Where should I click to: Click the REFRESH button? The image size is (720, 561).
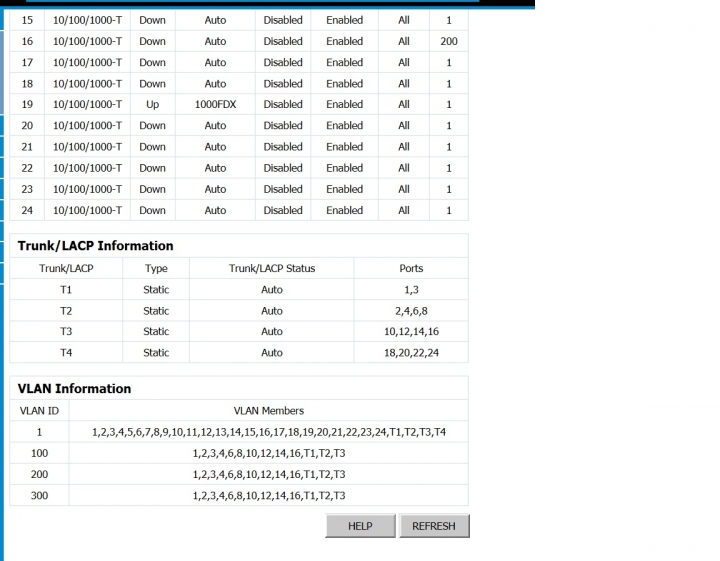pos(434,526)
